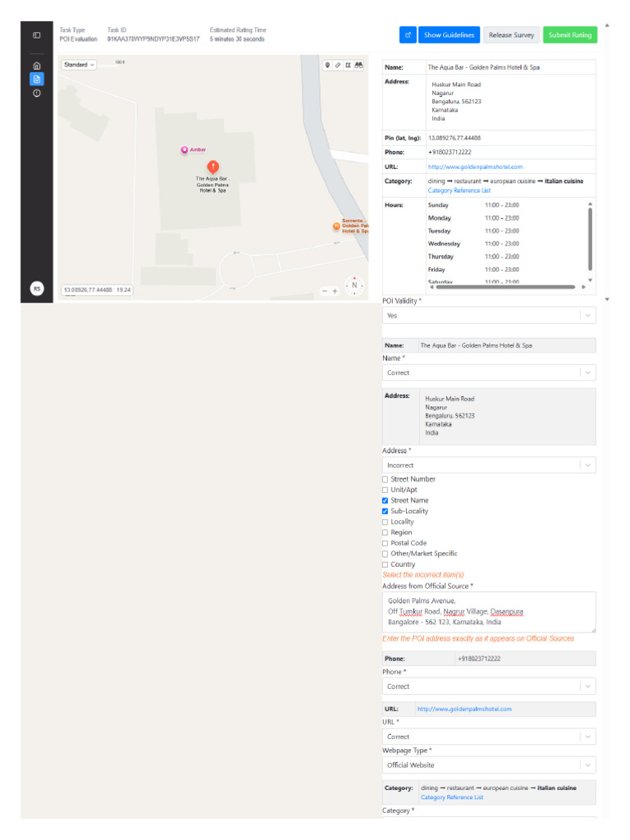The height and width of the screenshot is (840, 630).
Task: Zoom in the map with plus
Action: tap(336, 291)
